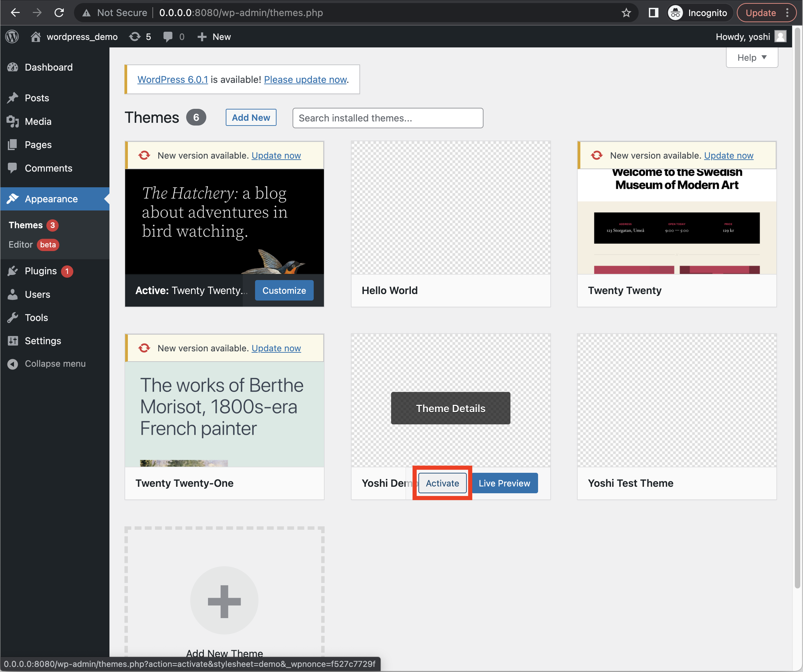Open the Yoshi Test Theme thumbnail
Image resolution: width=803 pixels, height=672 pixels.
tap(677, 400)
